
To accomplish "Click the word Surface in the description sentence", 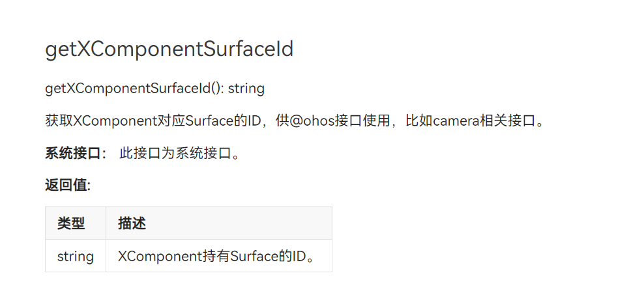I will pyautogui.click(x=209, y=121).
